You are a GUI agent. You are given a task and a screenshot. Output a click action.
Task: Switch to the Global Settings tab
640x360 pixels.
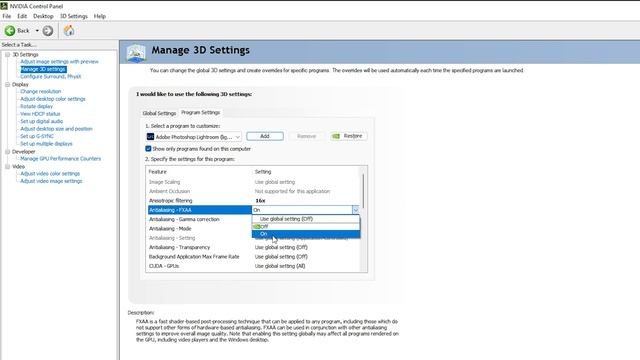(x=159, y=113)
